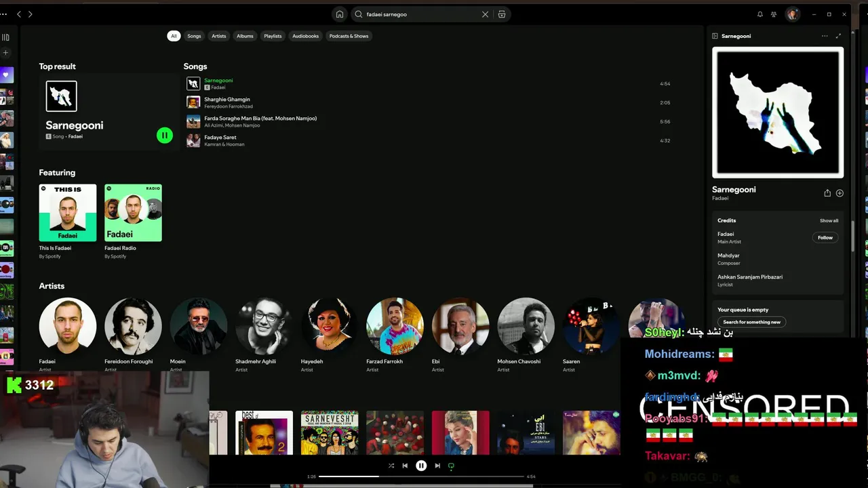Image resolution: width=868 pixels, height=488 pixels.
Task: Play Sharghie Ghamgin song row
Action: click(x=429, y=102)
